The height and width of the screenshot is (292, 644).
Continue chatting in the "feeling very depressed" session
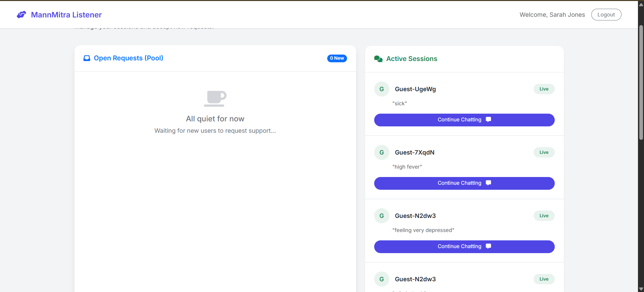tap(464, 247)
